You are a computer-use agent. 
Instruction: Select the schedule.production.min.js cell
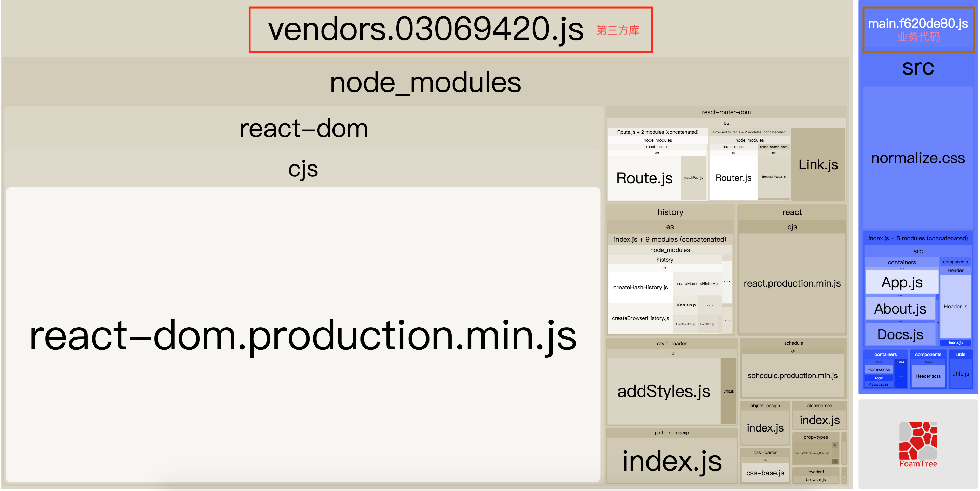click(x=792, y=376)
